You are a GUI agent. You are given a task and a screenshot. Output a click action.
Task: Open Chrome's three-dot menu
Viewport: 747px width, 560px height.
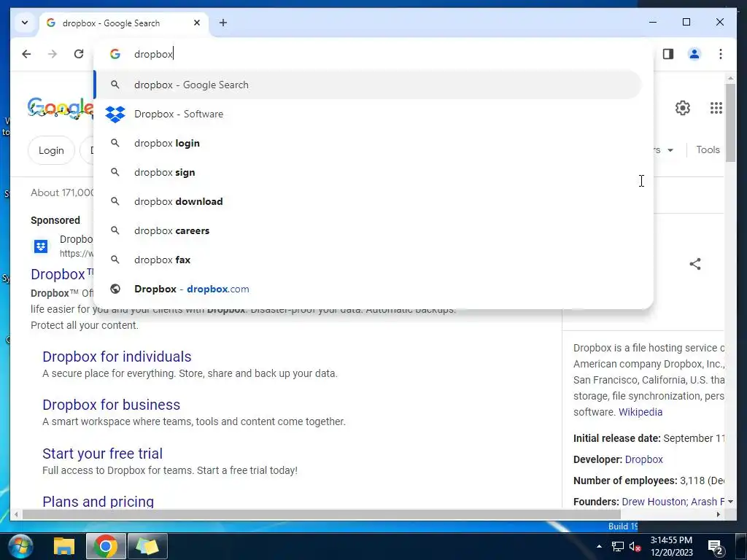coord(720,54)
